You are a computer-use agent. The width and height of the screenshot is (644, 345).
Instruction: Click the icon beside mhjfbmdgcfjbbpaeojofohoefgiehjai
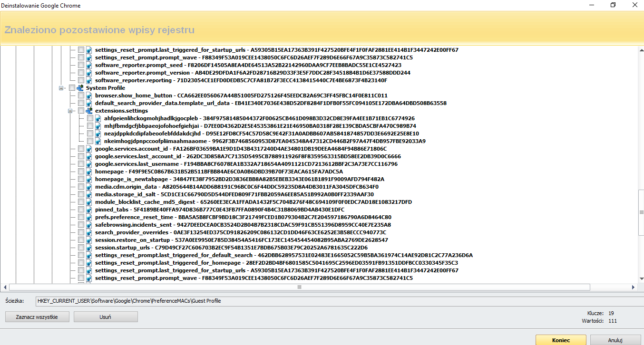(x=98, y=126)
